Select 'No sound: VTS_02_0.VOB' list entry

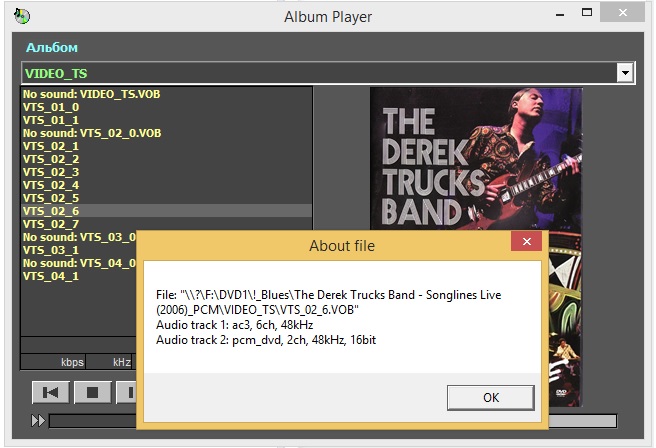pos(167,133)
